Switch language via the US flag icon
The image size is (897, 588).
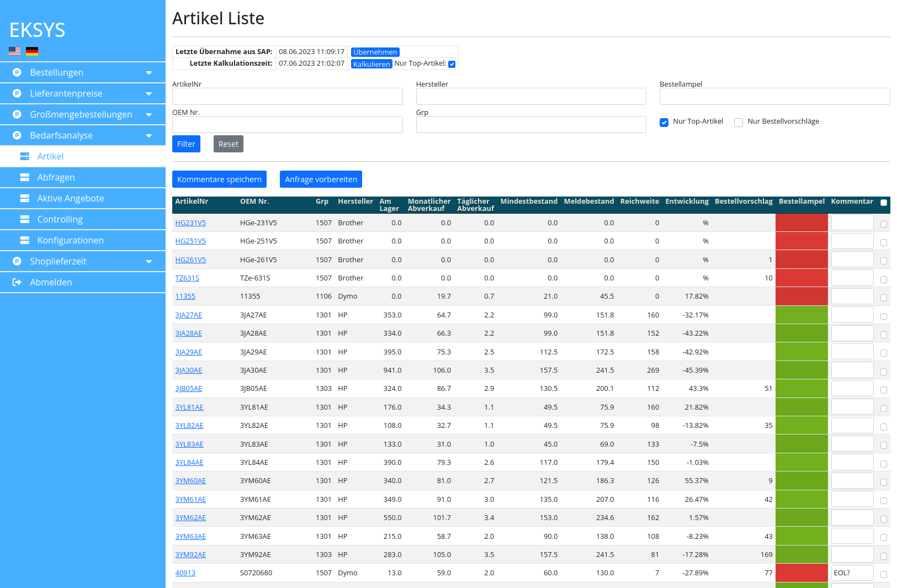pos(15,51)
